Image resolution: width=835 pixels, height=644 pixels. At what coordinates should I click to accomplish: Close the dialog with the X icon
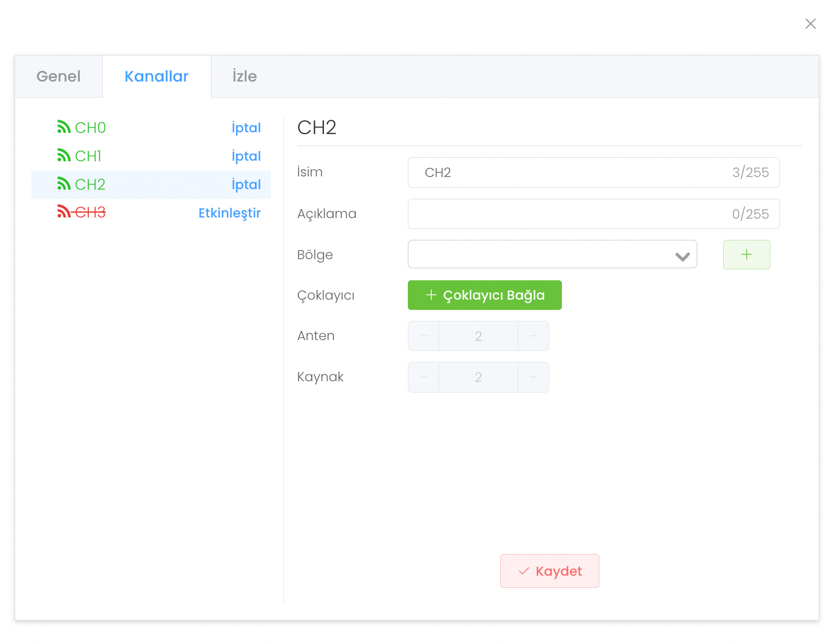pos(810,24)
